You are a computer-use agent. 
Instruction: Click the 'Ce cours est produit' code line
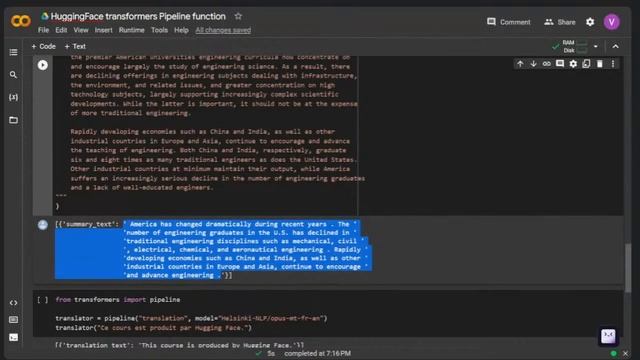(153, 328)
